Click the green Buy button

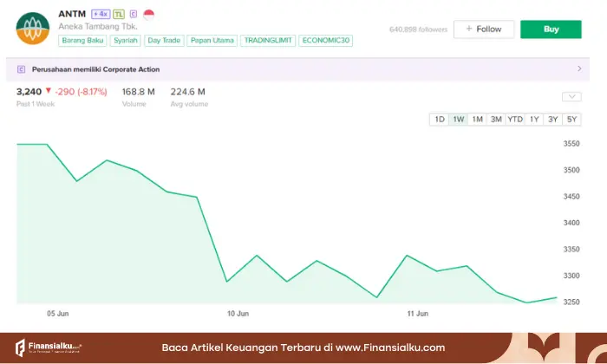tap(551, 29)
